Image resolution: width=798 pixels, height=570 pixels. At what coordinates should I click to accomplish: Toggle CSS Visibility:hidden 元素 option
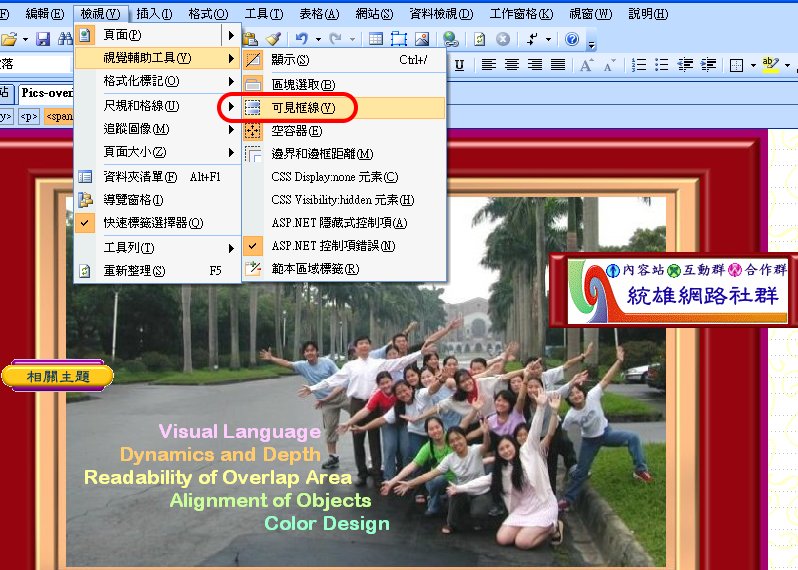[344, 200]
